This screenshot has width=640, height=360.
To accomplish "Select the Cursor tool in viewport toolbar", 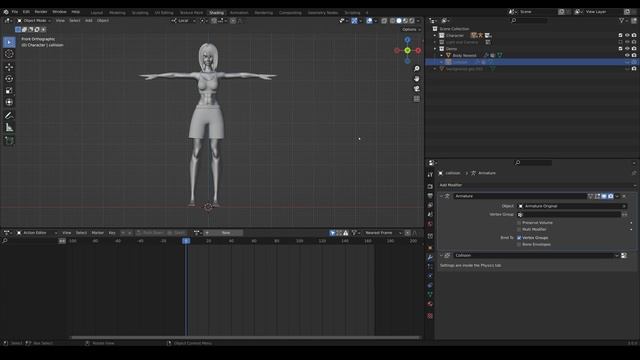I will (9, 54).
